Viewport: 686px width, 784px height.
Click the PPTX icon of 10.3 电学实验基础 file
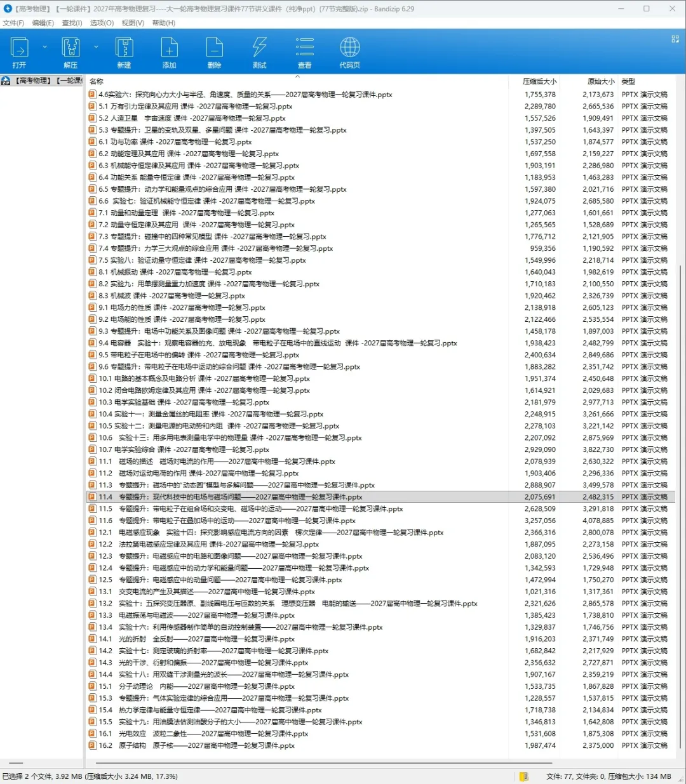pos(93,402)
